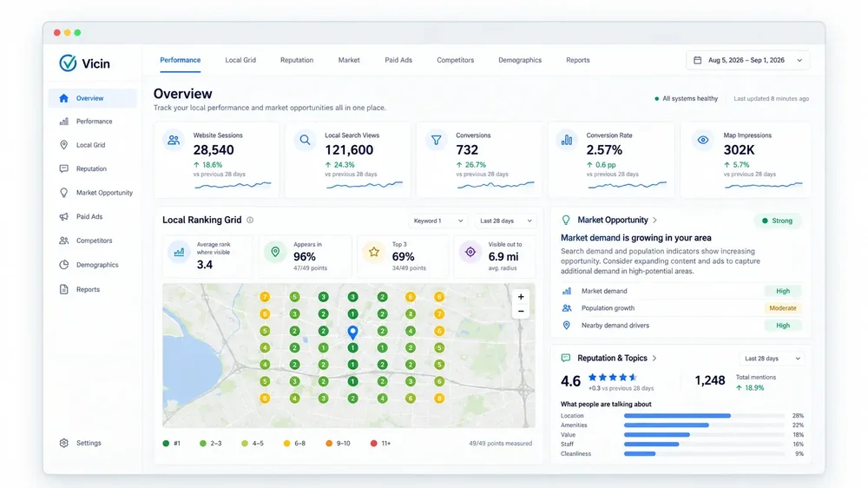Click the 49/49 points measured text

[x=501, y=443]
